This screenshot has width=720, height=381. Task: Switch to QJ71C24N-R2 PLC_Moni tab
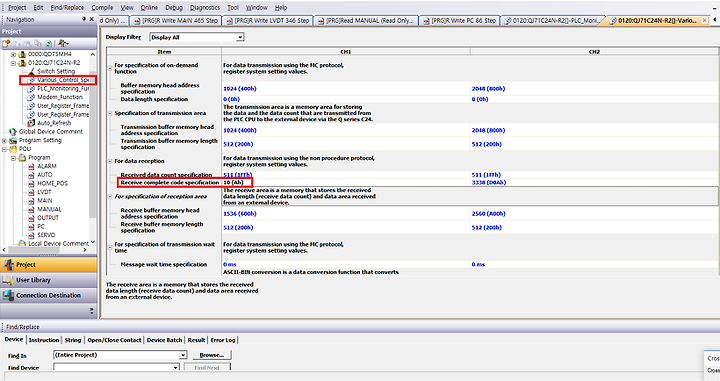[551, 21]
